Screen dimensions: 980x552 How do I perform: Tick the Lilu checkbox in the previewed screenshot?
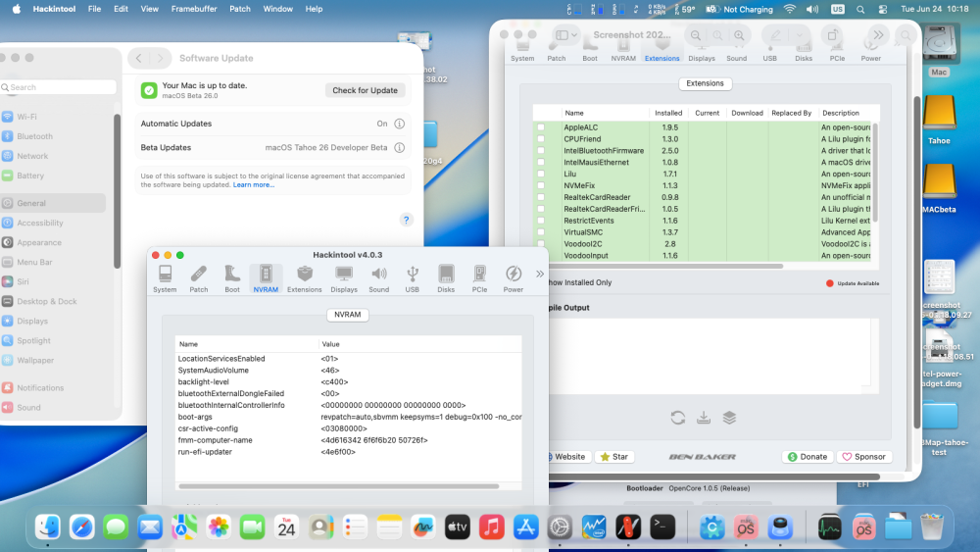click(541, 174)
